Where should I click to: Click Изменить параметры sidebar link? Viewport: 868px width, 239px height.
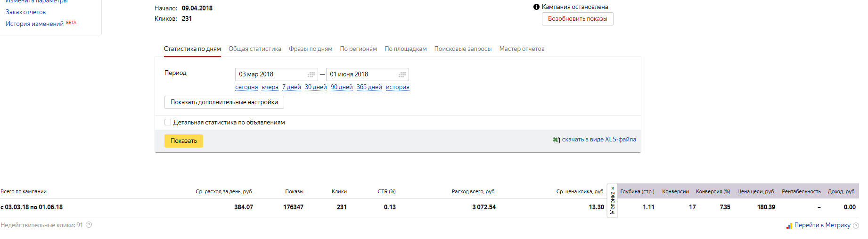tap(37, 1)
